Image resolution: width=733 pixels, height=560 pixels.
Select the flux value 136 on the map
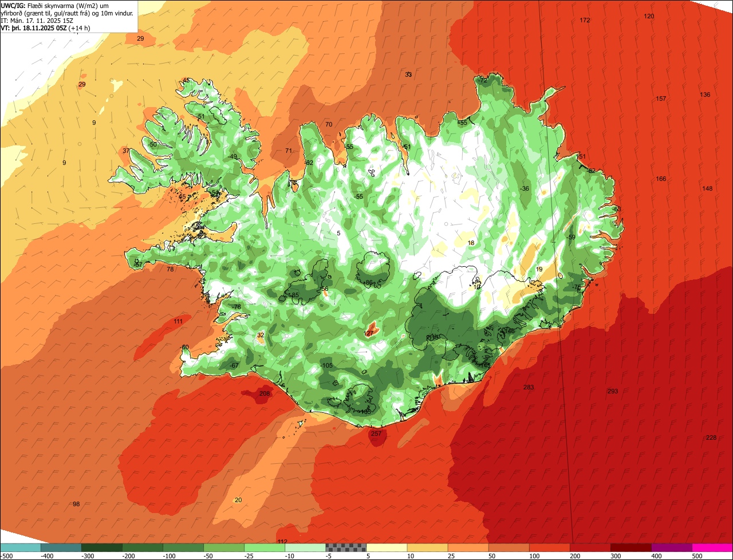(705, 95)
